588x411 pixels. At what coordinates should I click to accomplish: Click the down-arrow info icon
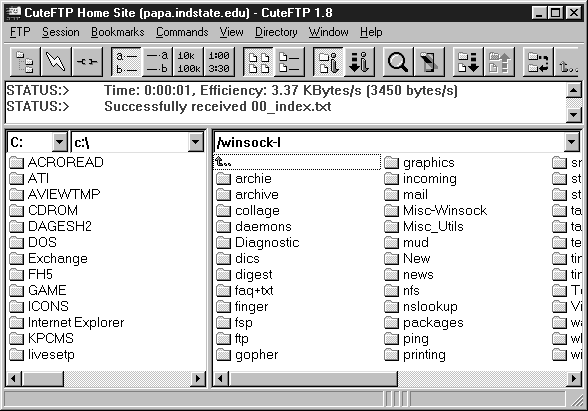click(359, 62)
